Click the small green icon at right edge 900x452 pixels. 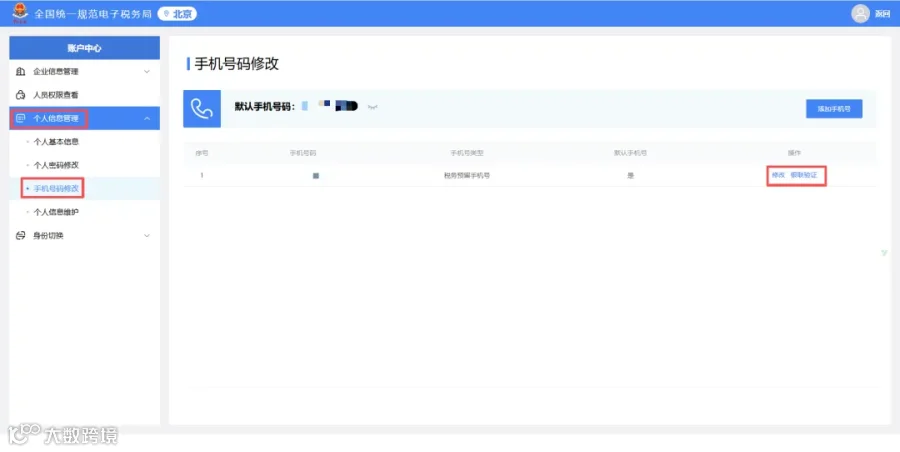point(884,253)
